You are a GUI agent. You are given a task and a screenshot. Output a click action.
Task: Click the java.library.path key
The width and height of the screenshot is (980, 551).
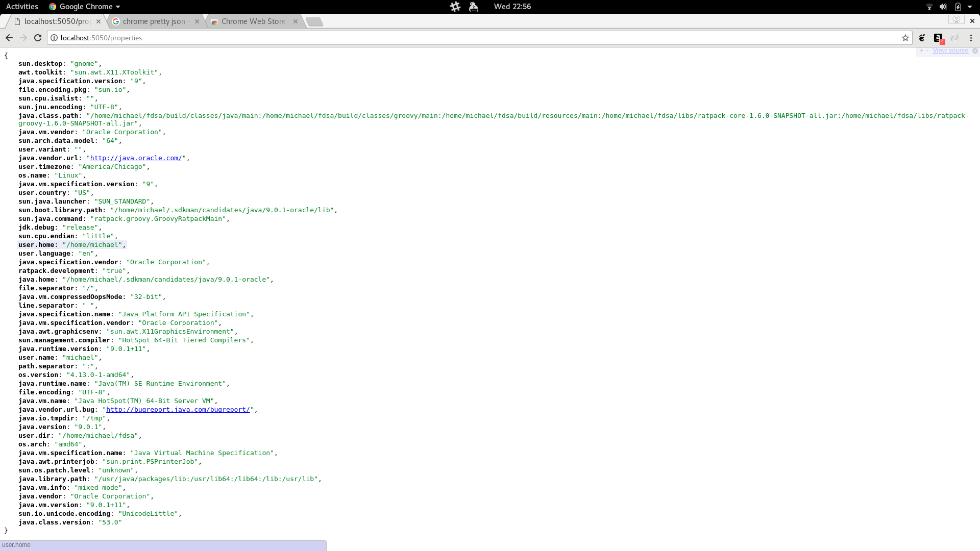point(53,479)
